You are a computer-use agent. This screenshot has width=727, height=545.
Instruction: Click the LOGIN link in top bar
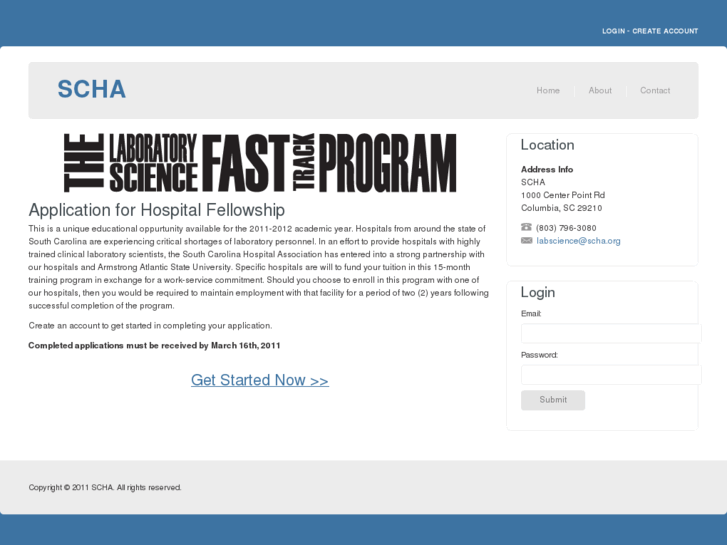click(x=613, y=31)
